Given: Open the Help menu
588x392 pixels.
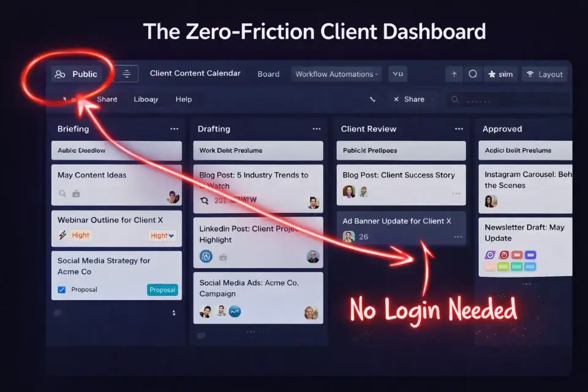Looking at the screenshot, I should click(184, 99).
